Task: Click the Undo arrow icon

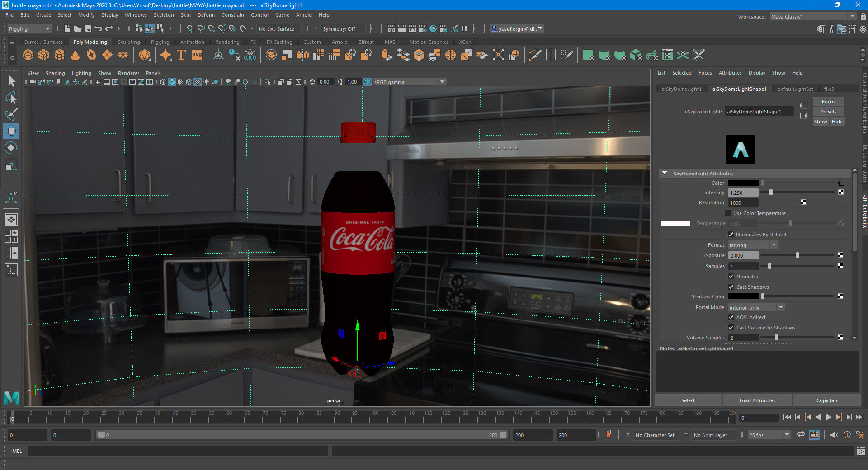Action: (x=99, y=28)
